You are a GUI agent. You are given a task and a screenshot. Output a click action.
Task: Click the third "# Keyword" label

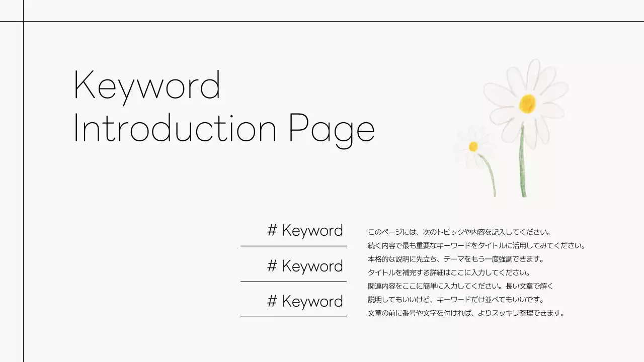coord(305,301)
